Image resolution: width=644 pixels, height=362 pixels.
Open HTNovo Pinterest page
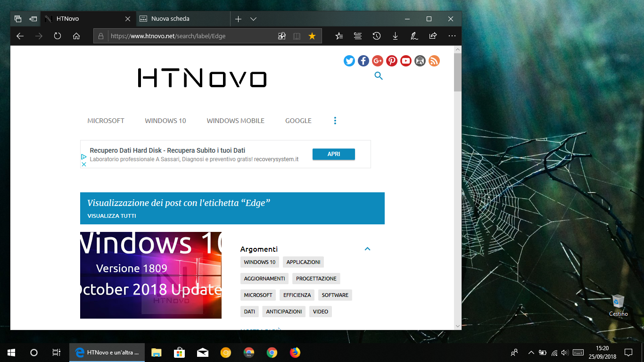click(x=392, y=61)
